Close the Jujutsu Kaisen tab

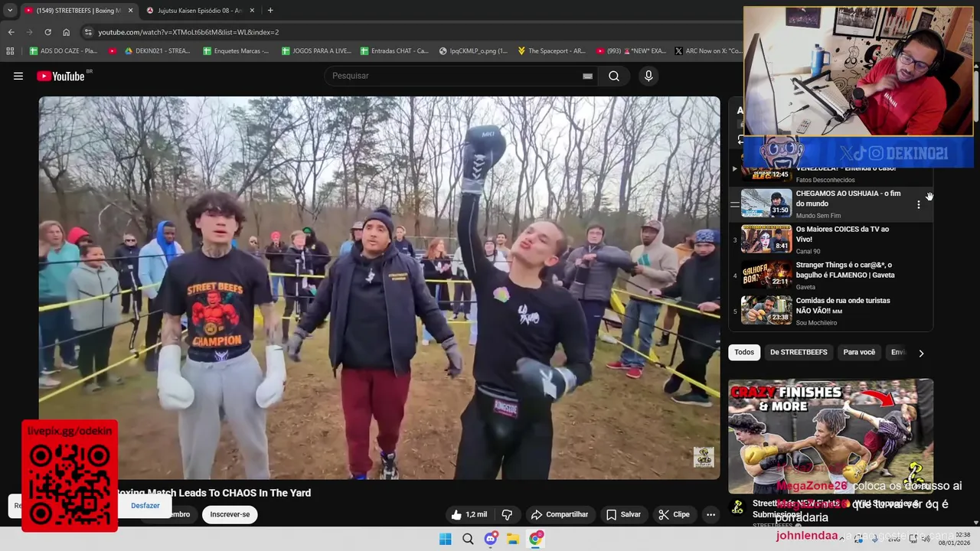[x=250, y=10]
